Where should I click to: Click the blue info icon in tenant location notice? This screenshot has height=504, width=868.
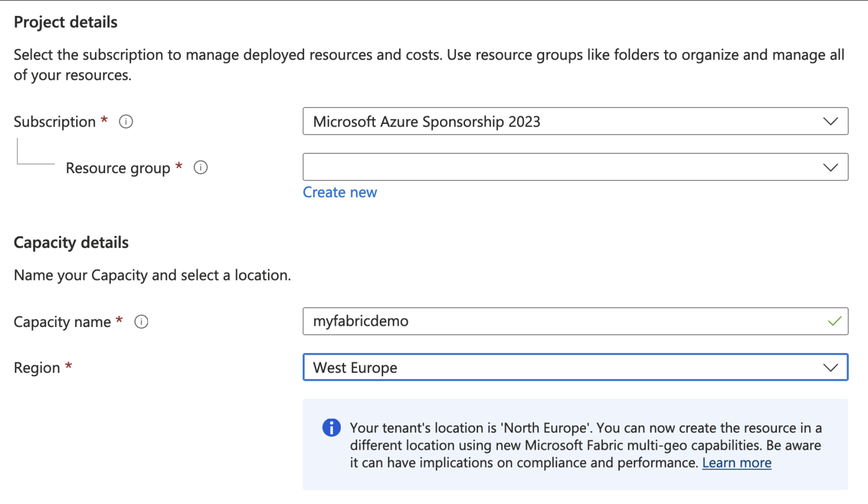click(x=332, y=428)
